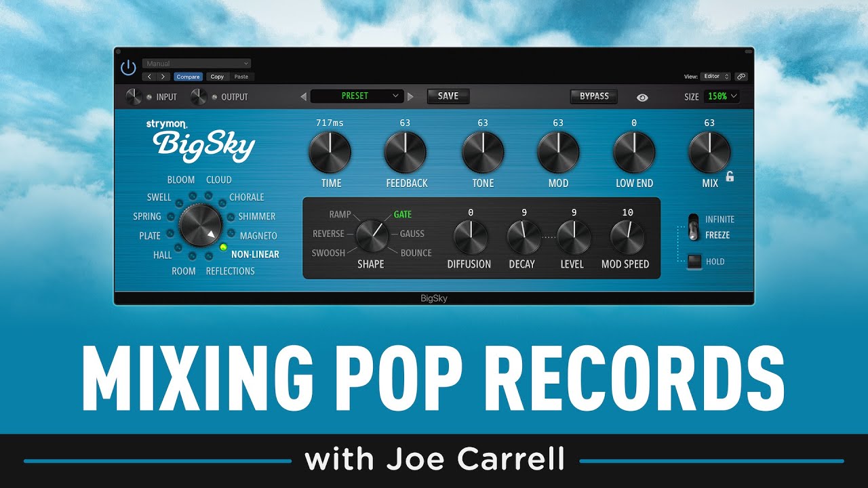This screenshot has height=488, width=868.
Task: Click the Paste button
Action: click(241, 77)
